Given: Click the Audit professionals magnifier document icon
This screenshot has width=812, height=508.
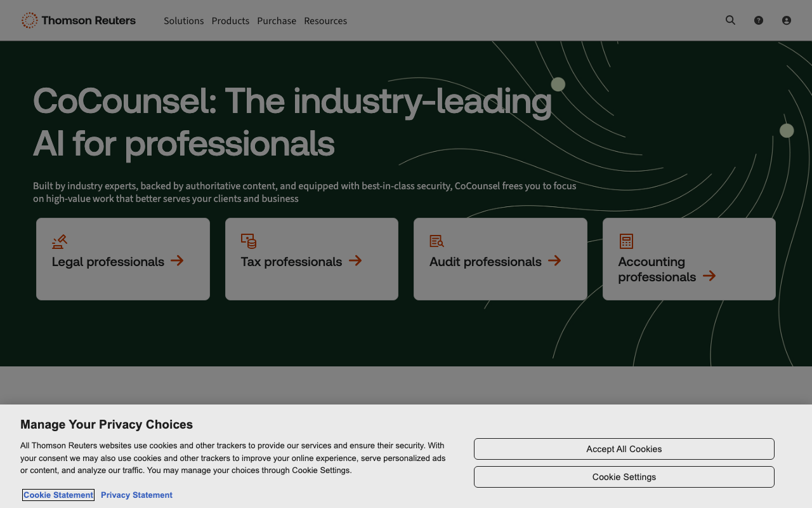Looking at the screenshot, I should pyautogui.click(x=436, y=241).
